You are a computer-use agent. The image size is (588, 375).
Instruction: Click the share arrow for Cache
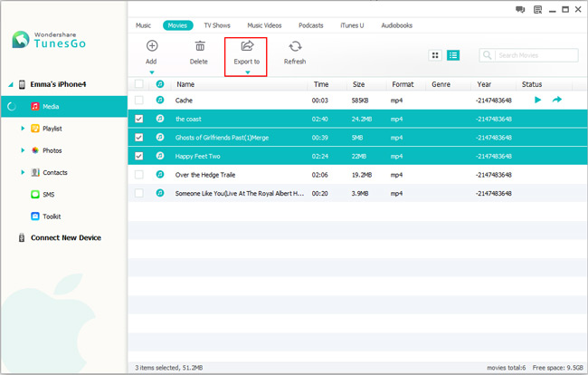coord(557,100)
